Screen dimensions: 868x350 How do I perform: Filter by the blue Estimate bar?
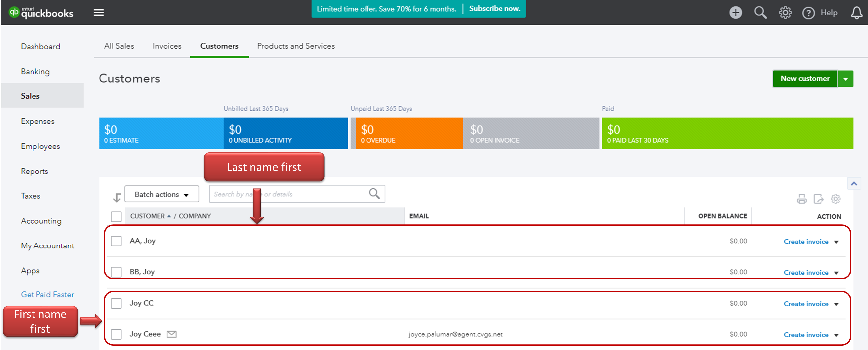pyautogui.click(x=161, y=133)
